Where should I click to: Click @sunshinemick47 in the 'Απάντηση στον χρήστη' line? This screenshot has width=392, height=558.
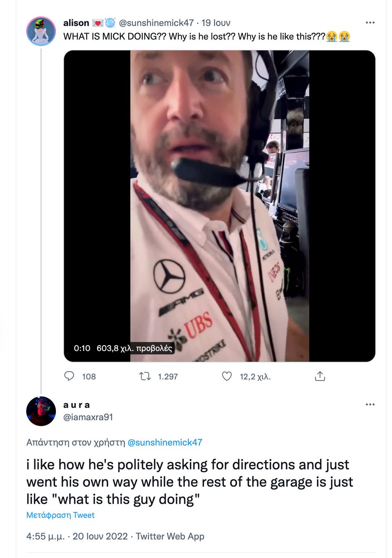(x=165, y=442)
